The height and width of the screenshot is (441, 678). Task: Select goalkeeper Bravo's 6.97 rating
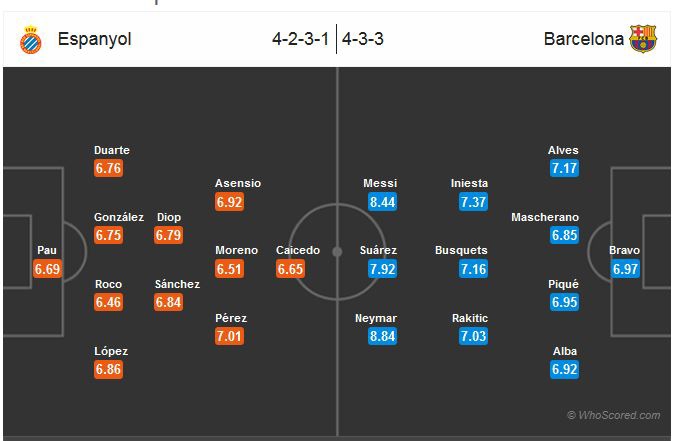click(x=625, y=269)
